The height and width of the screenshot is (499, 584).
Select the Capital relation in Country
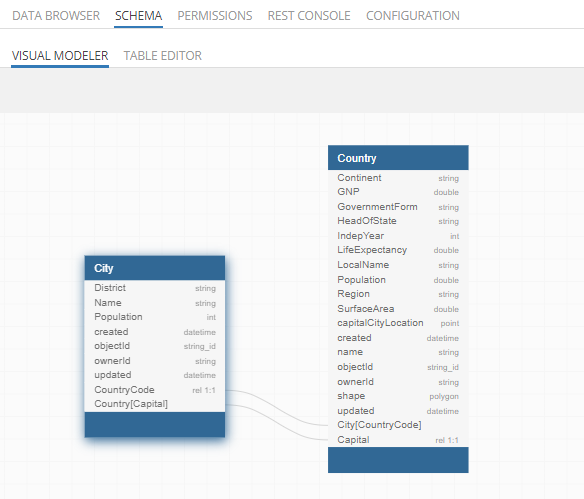pos(398,440)
